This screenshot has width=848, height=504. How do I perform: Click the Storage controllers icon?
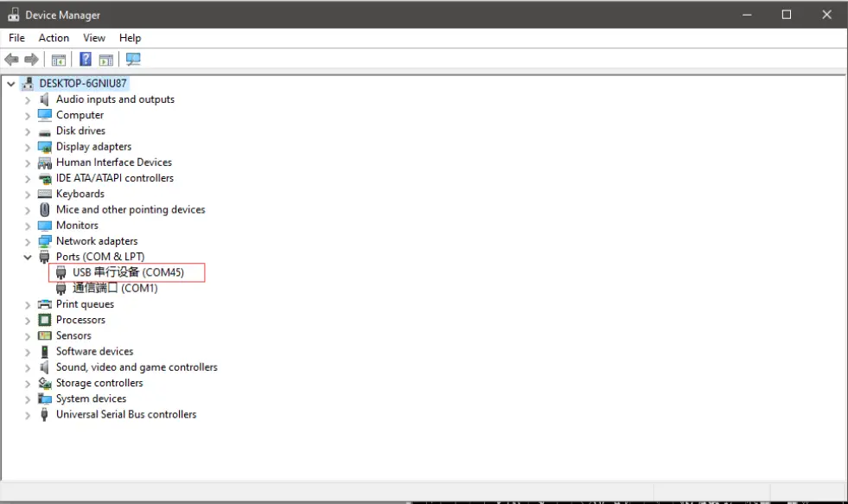(44, 383)
